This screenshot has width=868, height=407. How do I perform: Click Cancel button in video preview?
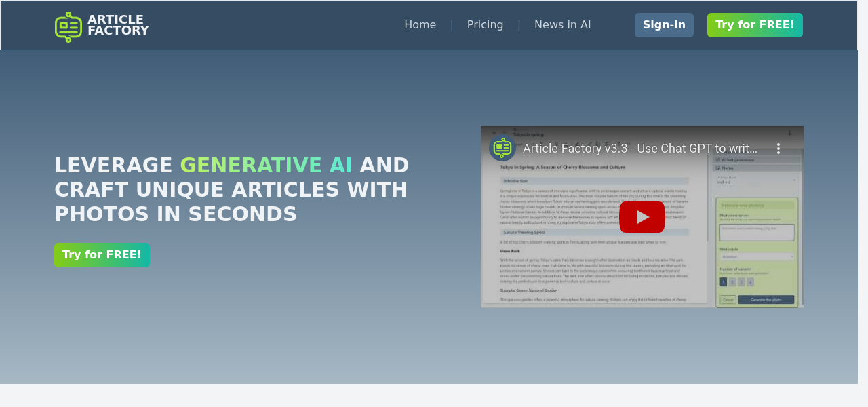click(x=728, y=299)
